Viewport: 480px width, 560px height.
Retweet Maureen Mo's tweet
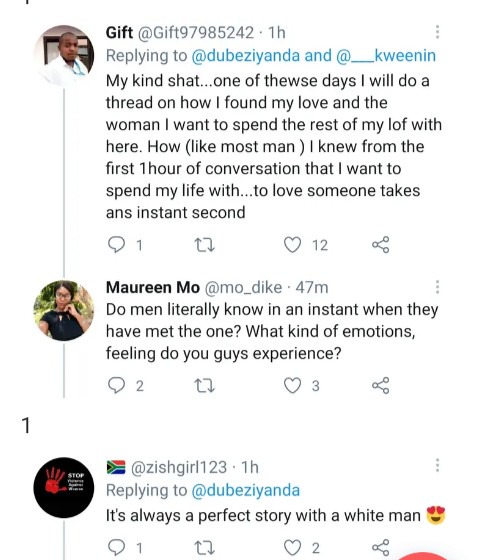click(x=204, y=386)
